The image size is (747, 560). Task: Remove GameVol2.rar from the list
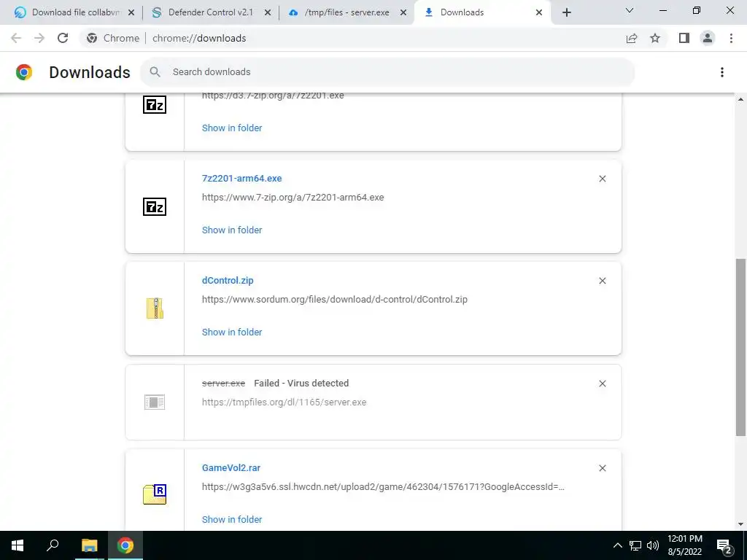(x=602, y=468)
